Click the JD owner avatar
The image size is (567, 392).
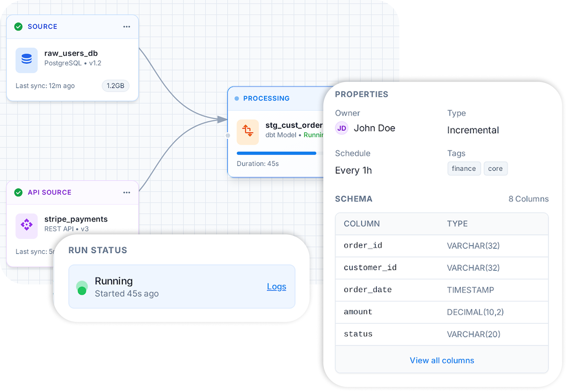341,128
